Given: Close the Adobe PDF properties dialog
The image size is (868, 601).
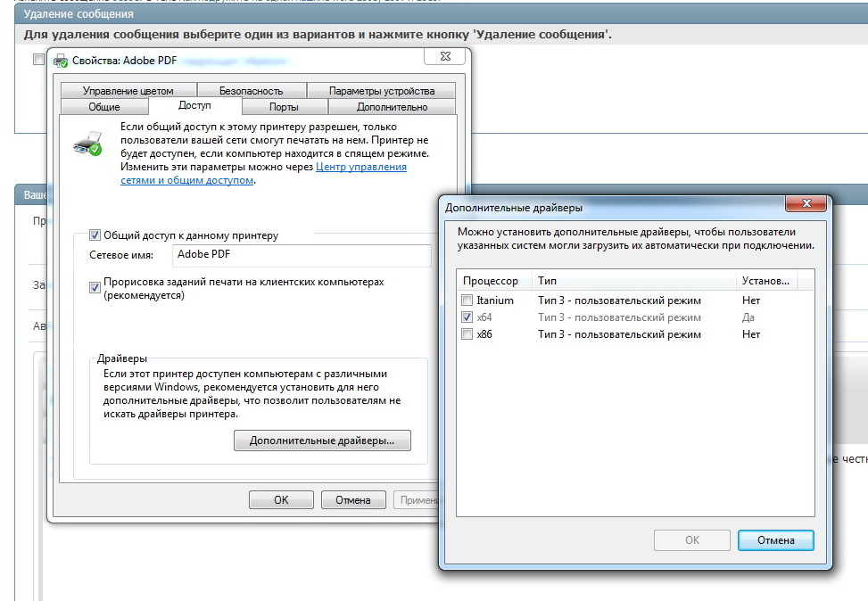Looking at the screenshot, I should (445, 56).
